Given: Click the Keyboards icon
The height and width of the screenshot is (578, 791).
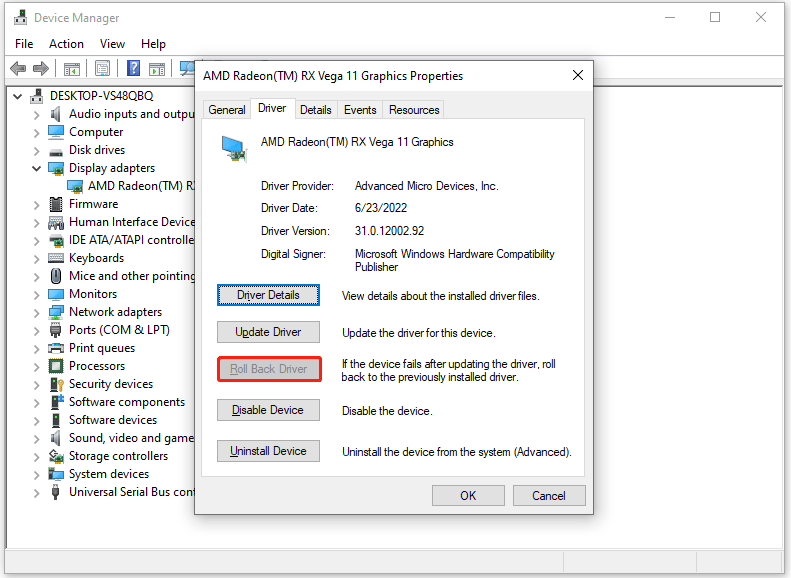Looking at the screenshot, I should pyautogui.click(x=55, y=258).
